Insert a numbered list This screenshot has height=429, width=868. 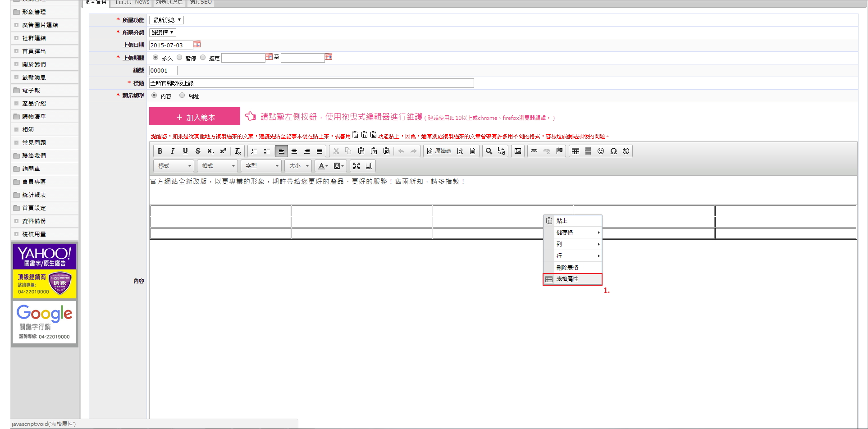tap(254, 151)
